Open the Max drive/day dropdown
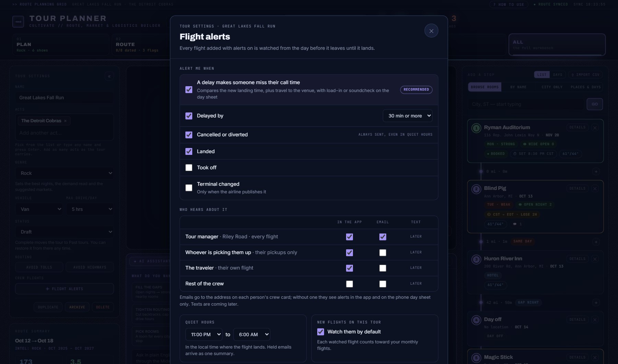Image resolution: width=618 pixels, height=364 pixels. [x=90, y=209]
